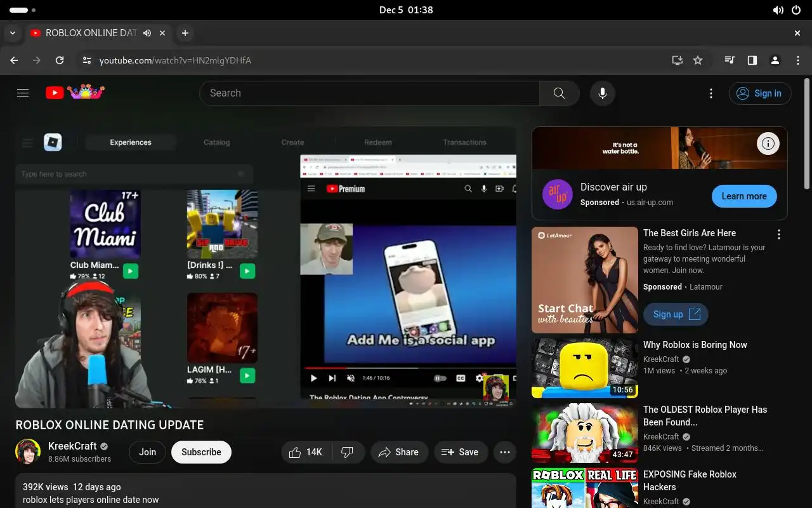This screenshot has width=812, height=508.
Task: Click the search magnifier button
Action: pos(559,93)
